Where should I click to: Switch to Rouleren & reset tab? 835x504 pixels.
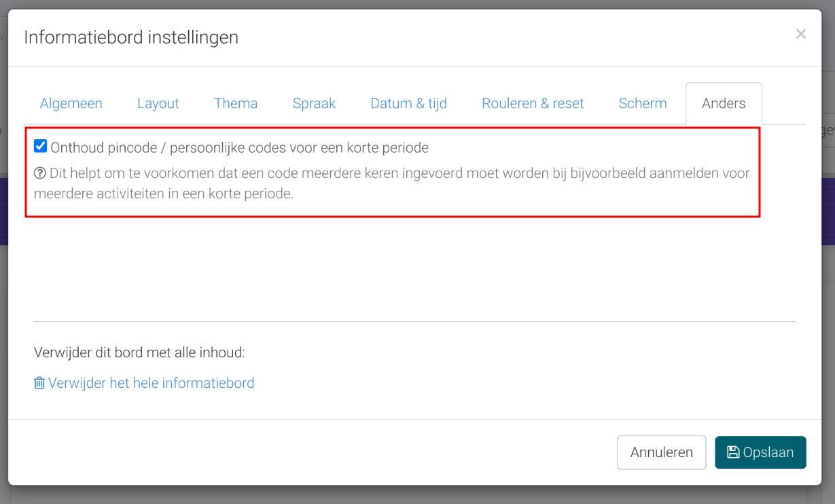pos(533,103)
